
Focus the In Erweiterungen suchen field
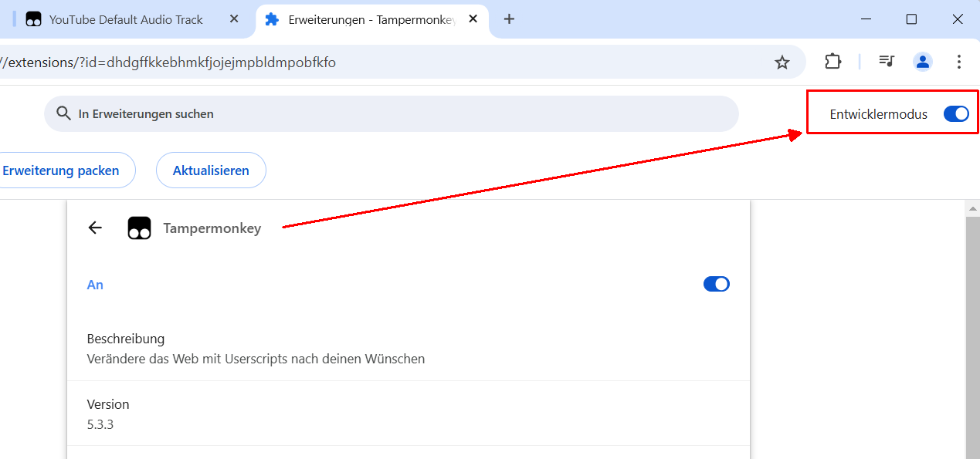pyautogui.click(x=392, y=114)
